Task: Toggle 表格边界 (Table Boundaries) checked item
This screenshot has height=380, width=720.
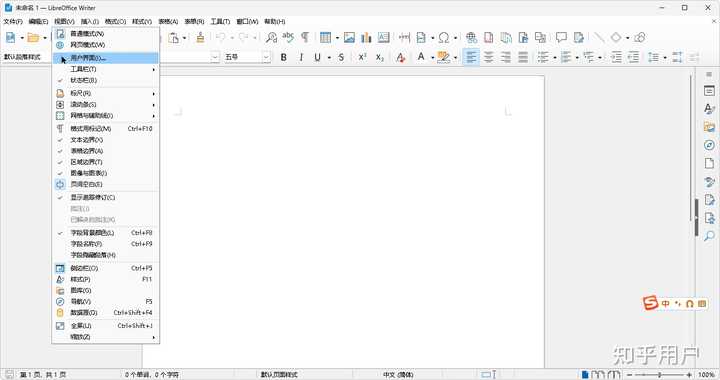Action: (106, 151)
